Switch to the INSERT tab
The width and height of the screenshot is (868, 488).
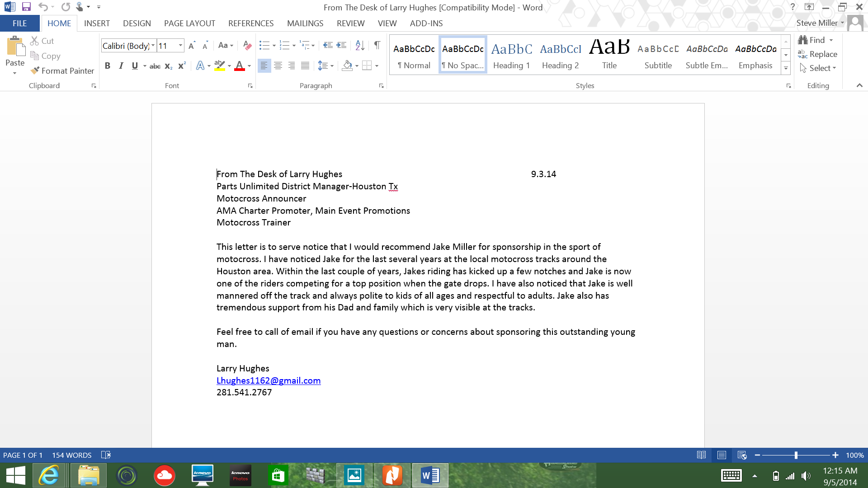pyautogui.click(x=97, y=23)
